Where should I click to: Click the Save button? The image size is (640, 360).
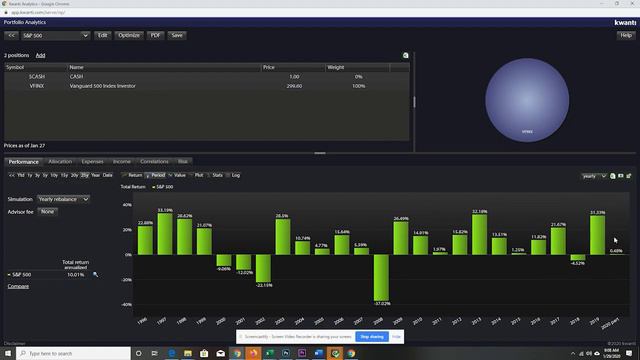click(x=177, y=36)
